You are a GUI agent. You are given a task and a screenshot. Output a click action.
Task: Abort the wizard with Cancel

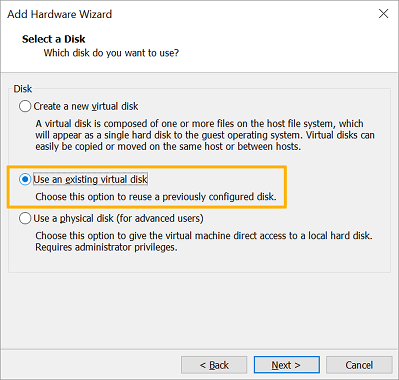coord(359,365)
